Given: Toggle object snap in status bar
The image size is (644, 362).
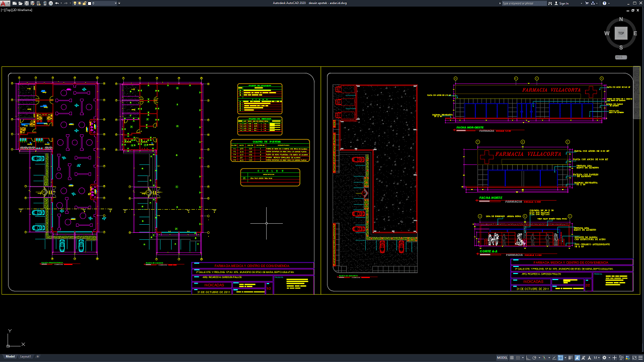Looking at the screenshot, I should point(560,357).
